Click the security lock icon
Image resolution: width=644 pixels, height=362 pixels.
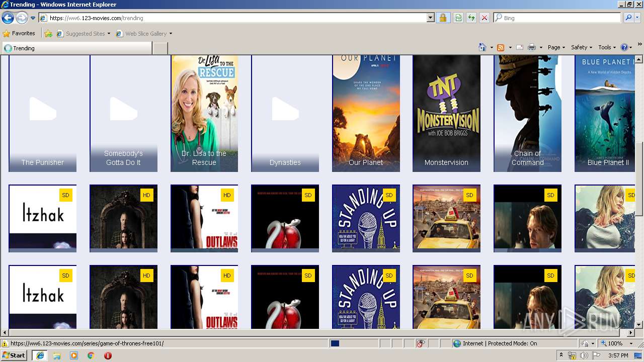(x=443, y=18)
